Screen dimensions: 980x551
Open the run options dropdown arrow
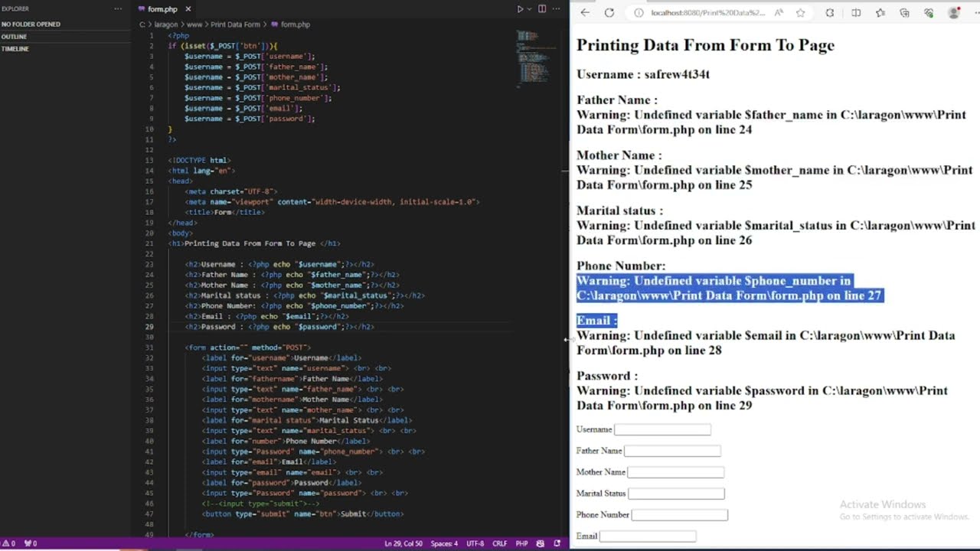[x=529, y=9]
